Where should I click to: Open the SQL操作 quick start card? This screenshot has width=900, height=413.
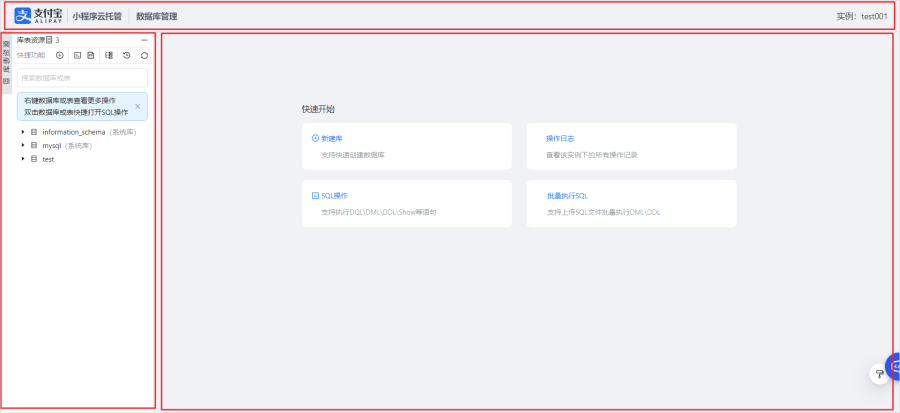(406, 204)
